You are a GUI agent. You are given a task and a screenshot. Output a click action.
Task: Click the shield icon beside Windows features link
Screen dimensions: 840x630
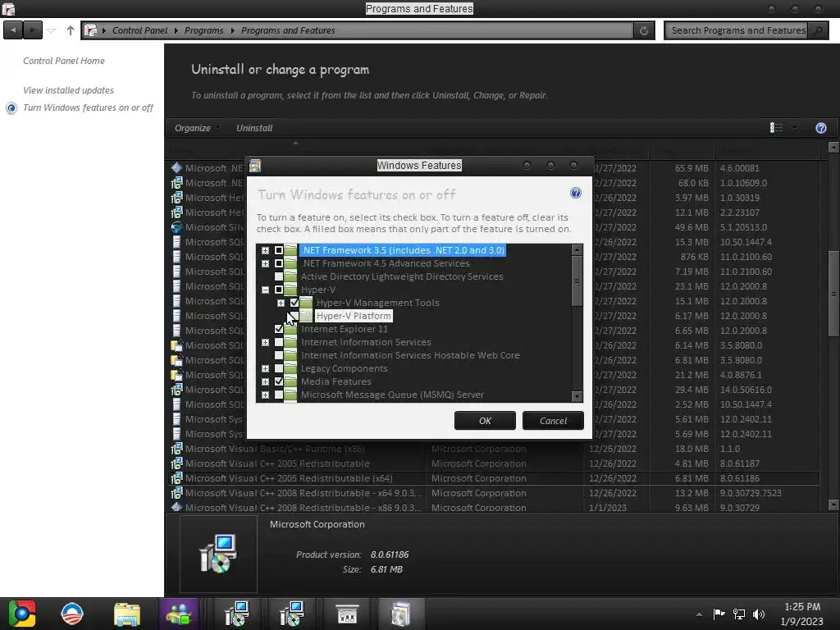(x=11, y=108)
